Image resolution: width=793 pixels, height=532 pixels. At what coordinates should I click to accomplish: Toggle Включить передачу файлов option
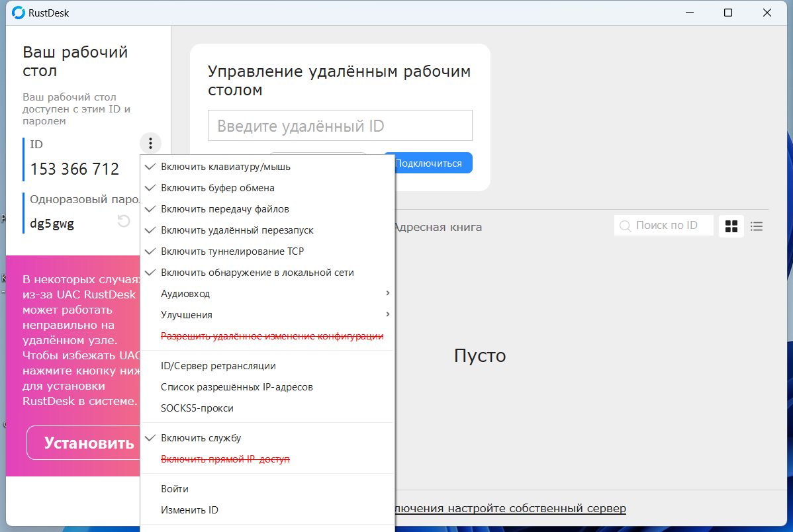pos(267,209)
